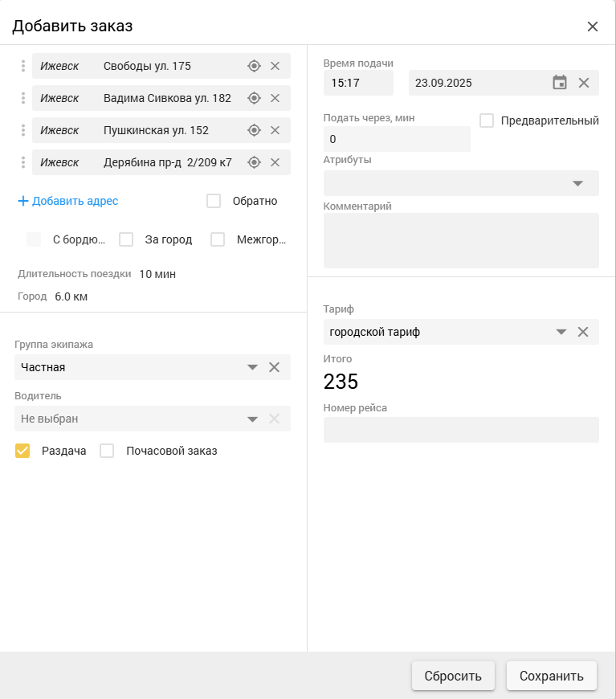Image resolution: width=616 pixels, height=699 pixels.
Task: Check the За город option
Action: pos(126,239)
